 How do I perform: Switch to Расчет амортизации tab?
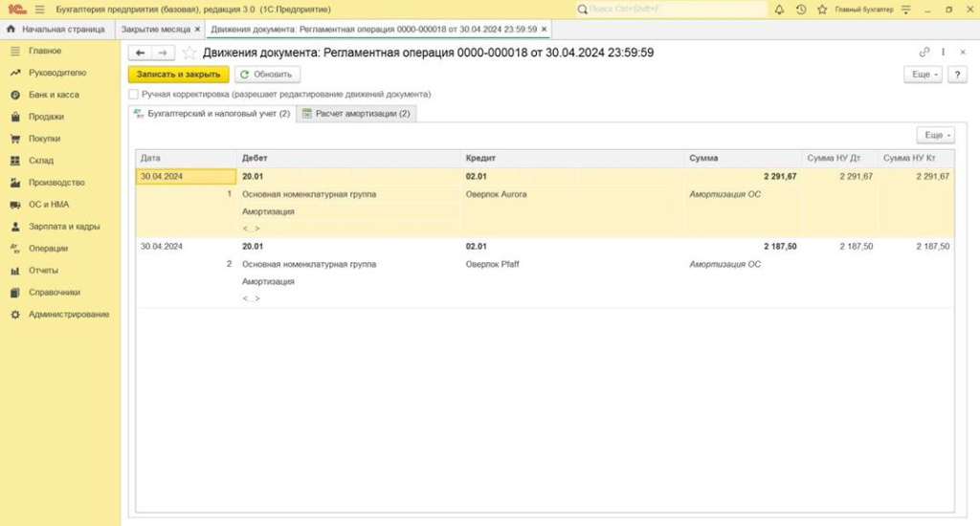pyautogui.click(x=355, y=114)
